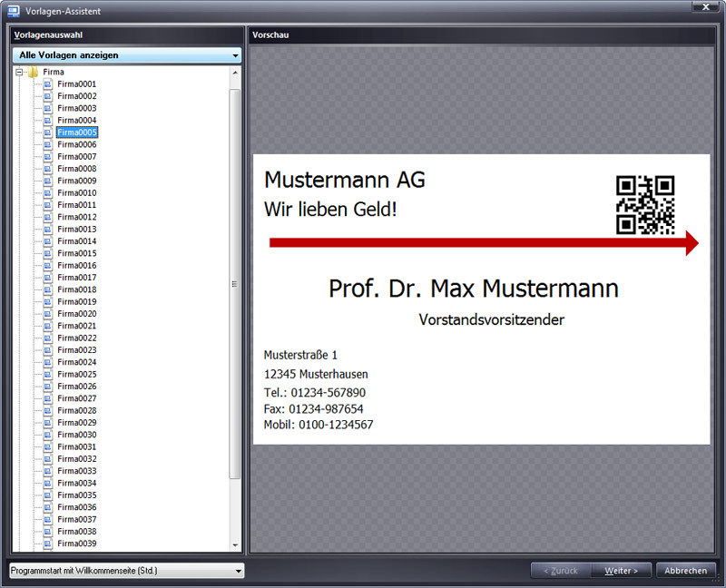Screen dimensions: 726x588
Task: Click the Vorlagen-Assistent title bar icon
Action: (x=14, y=11)
